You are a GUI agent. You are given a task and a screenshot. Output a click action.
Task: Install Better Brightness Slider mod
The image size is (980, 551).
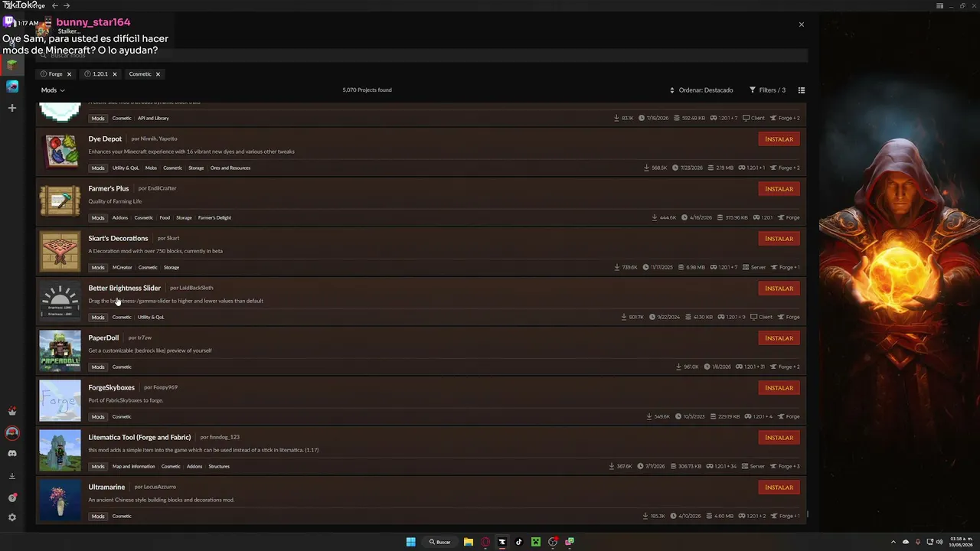point(779,289)
